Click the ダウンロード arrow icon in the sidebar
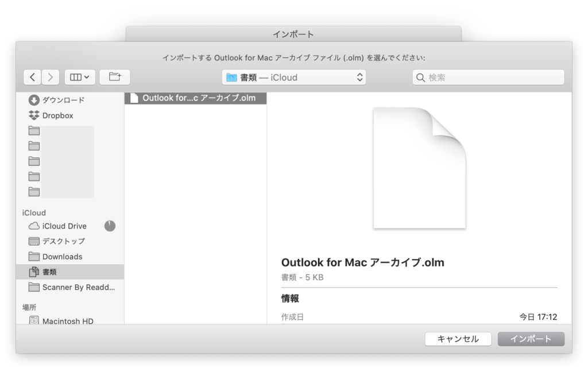 (x=34, y=100)
